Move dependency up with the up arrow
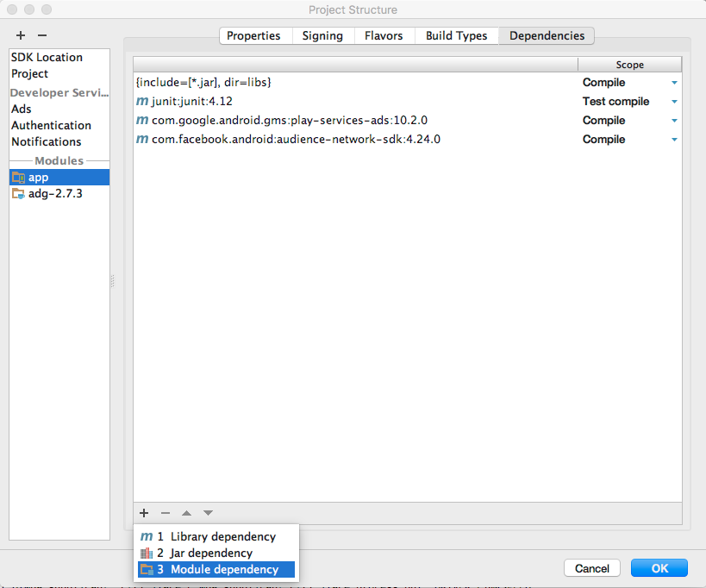 (x=186, y=513)
